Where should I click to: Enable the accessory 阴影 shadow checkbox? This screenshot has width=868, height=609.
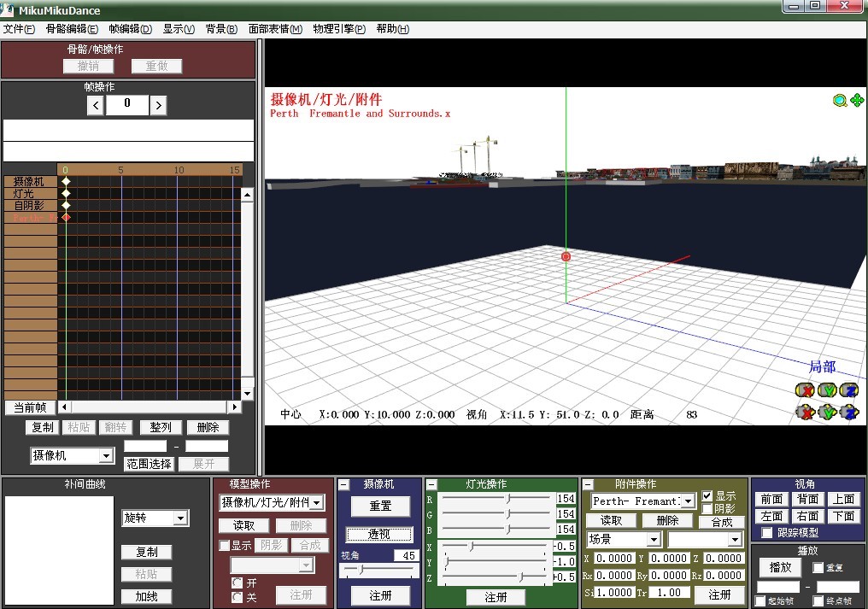coord(707,508)
